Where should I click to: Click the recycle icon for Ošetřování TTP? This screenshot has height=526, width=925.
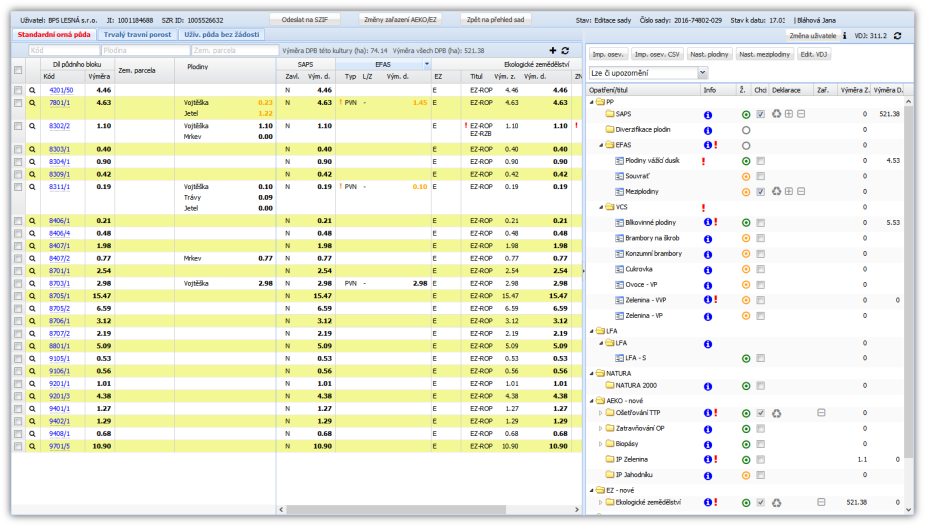(776, 413)
